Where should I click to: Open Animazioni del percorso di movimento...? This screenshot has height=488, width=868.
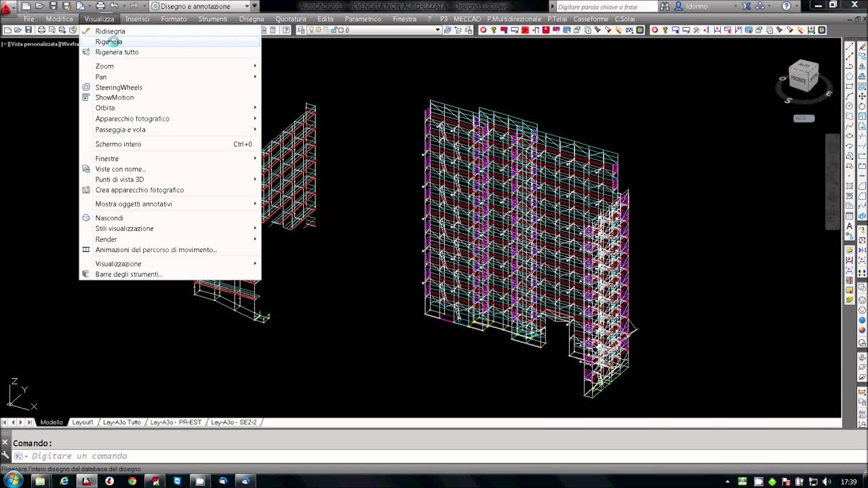170,249
